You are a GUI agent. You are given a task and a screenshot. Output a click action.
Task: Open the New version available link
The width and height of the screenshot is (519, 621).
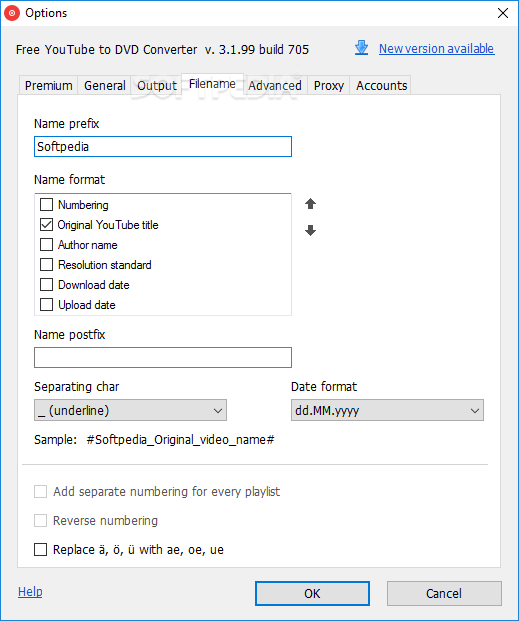tap(437, 48)
